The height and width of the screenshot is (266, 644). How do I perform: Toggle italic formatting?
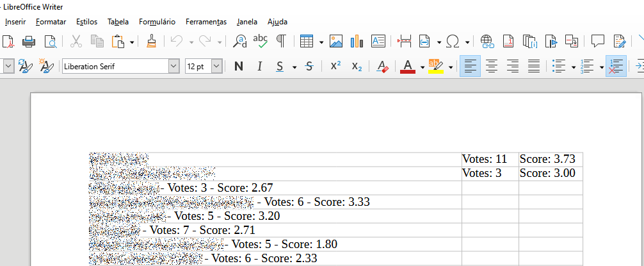tap(259, 66)
